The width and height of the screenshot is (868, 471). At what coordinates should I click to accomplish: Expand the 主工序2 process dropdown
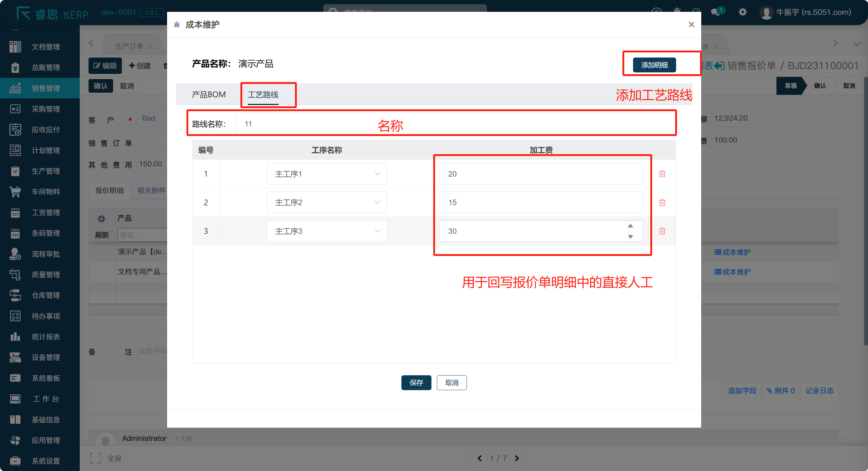coord(327,202)
